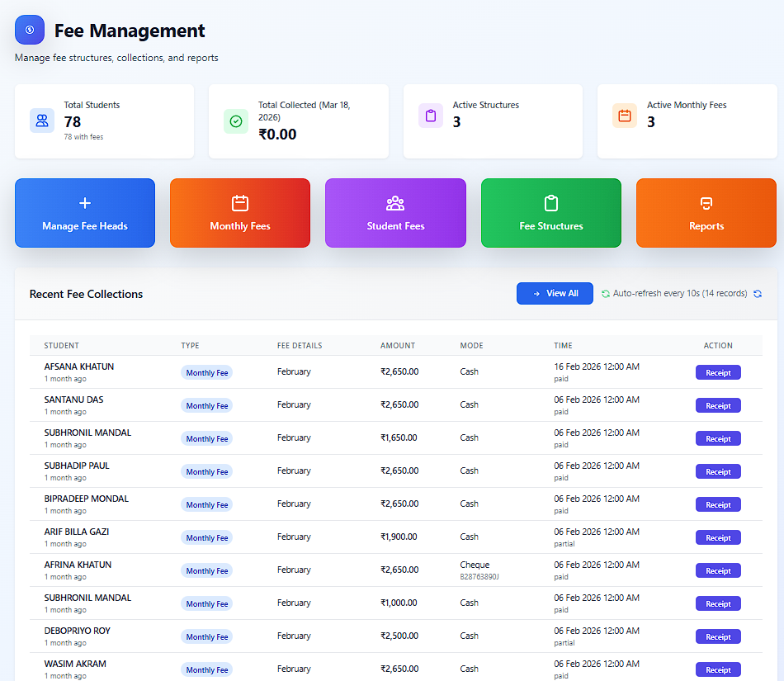Click the Fee Management info icon
The width and height of the screenshot is (784, 681).
point(30,30)
